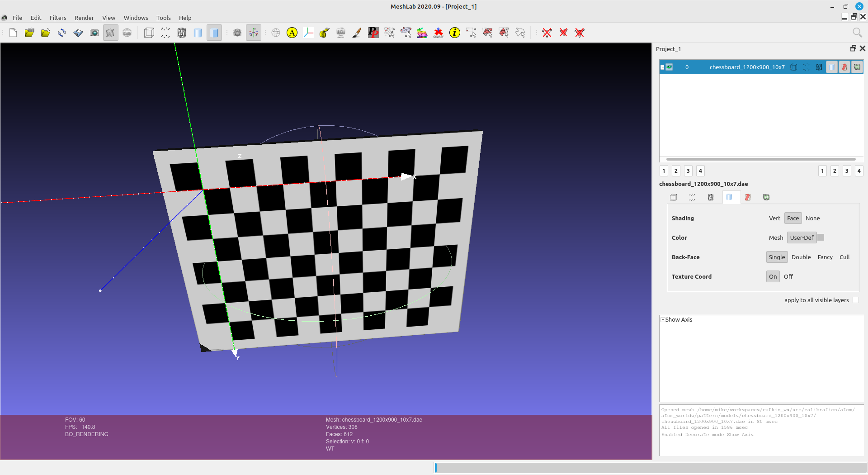Click the Save Snapshot camera icon
The width and height of the screenshot is (868, 475).
[94, 33]
